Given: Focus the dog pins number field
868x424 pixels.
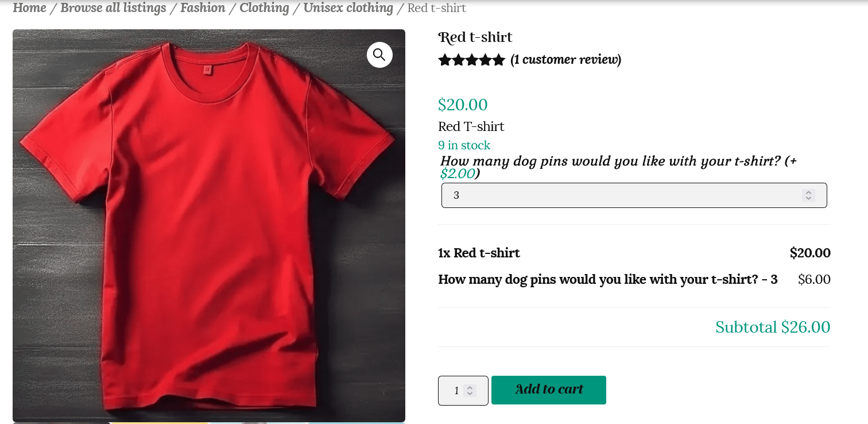Looking at the screenshot, I should point(620,195).
